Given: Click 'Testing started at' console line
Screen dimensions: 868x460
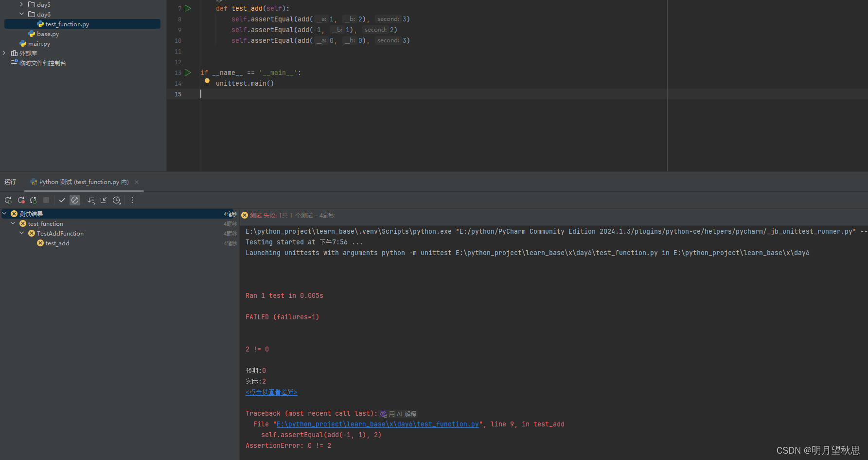Looking at the screenshot, I should (304, 242).
